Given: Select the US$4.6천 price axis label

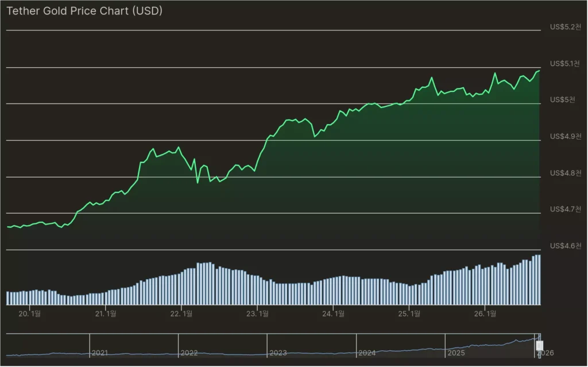Looking at the screenshot, I should coord(565,246).
